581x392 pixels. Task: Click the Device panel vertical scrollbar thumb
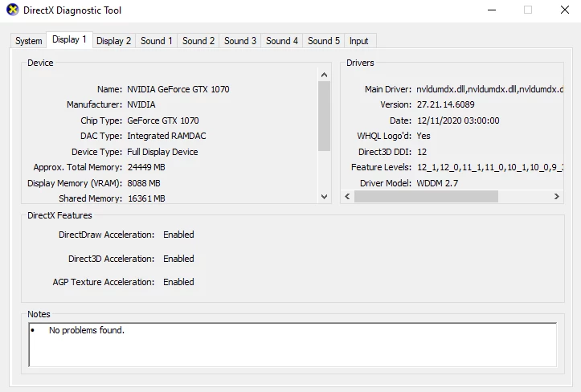pyautogui.click(x=324, y=116)
